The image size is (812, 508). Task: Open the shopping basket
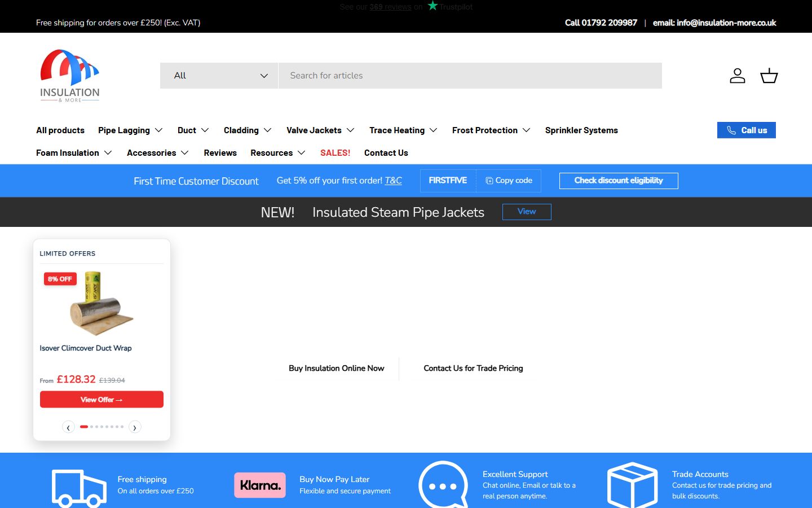point(769,76)
